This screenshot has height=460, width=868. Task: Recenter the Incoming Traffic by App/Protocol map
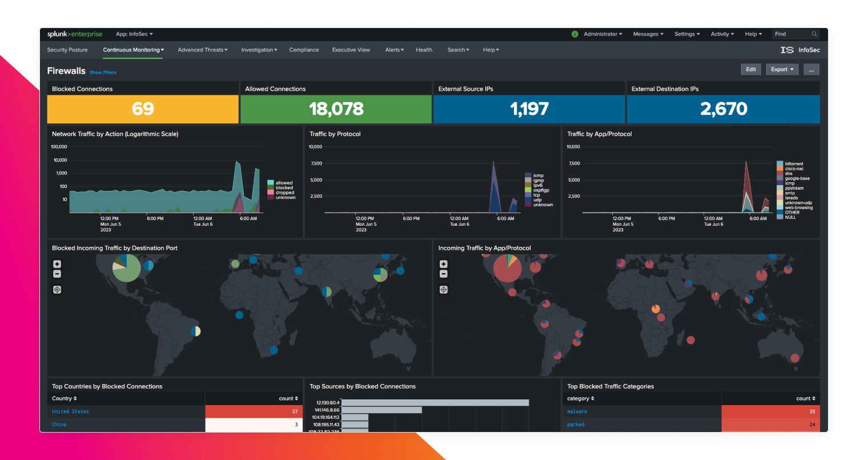click(x=444, y=289)
